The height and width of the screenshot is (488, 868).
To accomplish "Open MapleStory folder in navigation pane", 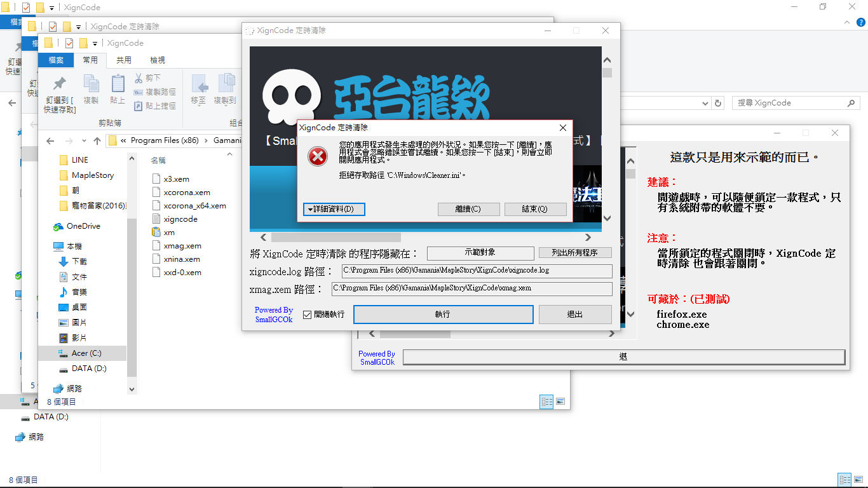I will (92, 175).
